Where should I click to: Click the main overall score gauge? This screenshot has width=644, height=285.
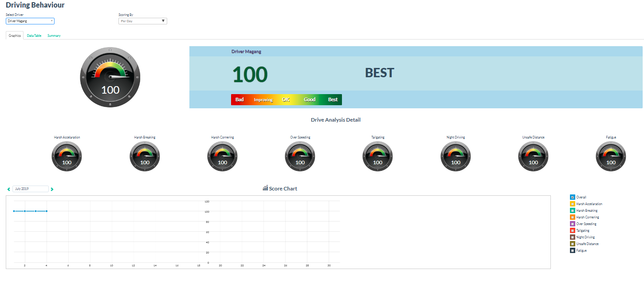coord(110,76)
